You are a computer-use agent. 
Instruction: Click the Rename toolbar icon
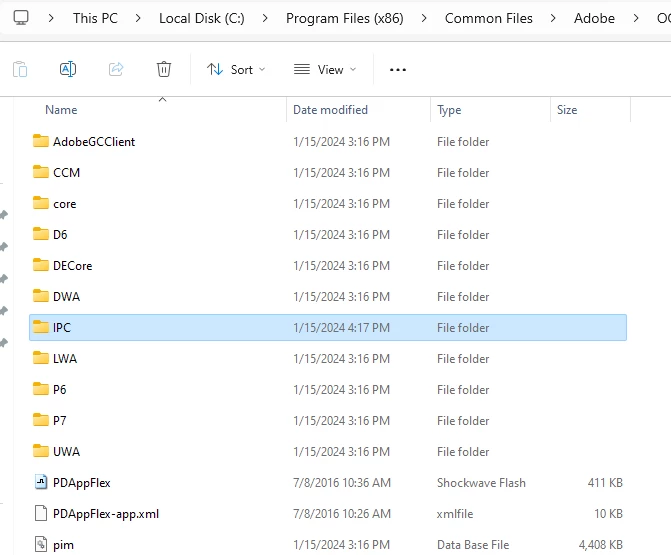(68, 69)
